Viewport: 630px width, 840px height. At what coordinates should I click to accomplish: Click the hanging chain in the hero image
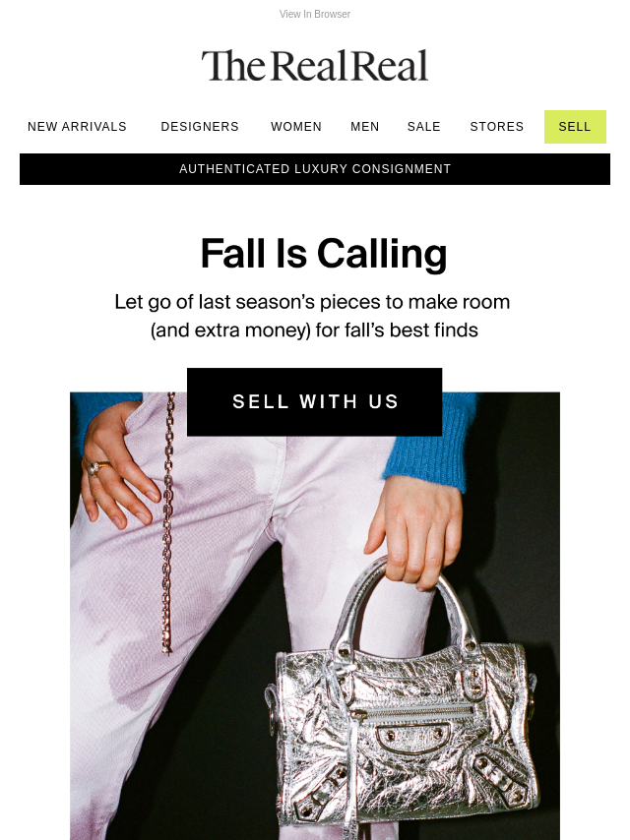point(167,522)
